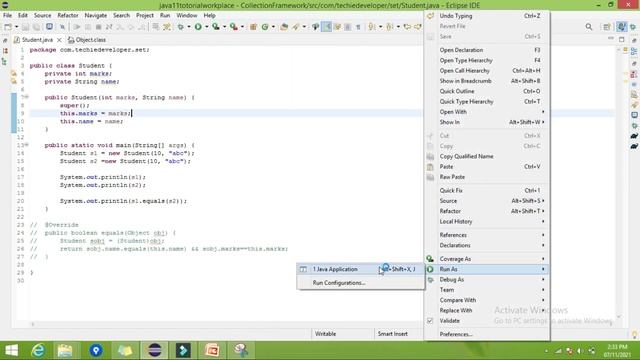Open the New Java Class dropdown arrow
The image size is (640, 360).
coord(273,27)
